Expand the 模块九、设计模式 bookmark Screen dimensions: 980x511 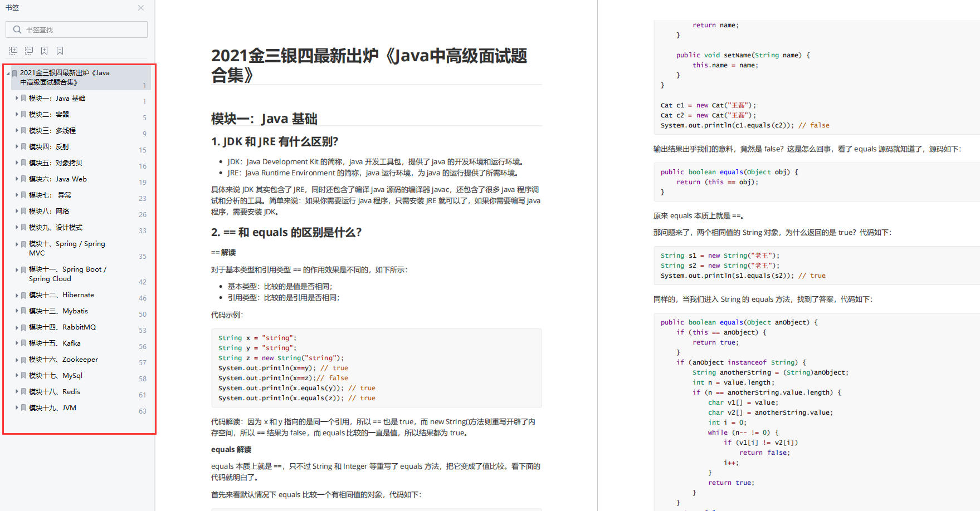17,227
